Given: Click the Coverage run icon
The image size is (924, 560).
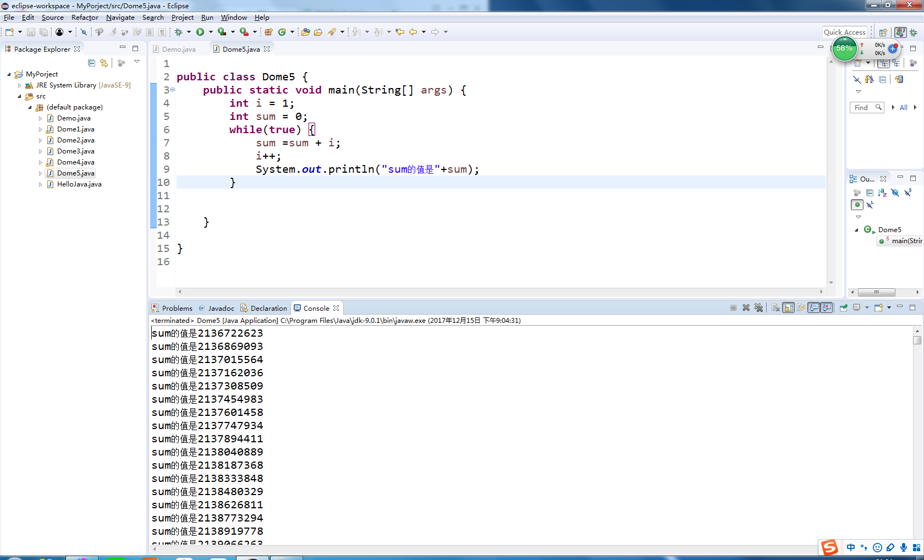Looking at the screenshot, I should point(222,32).
